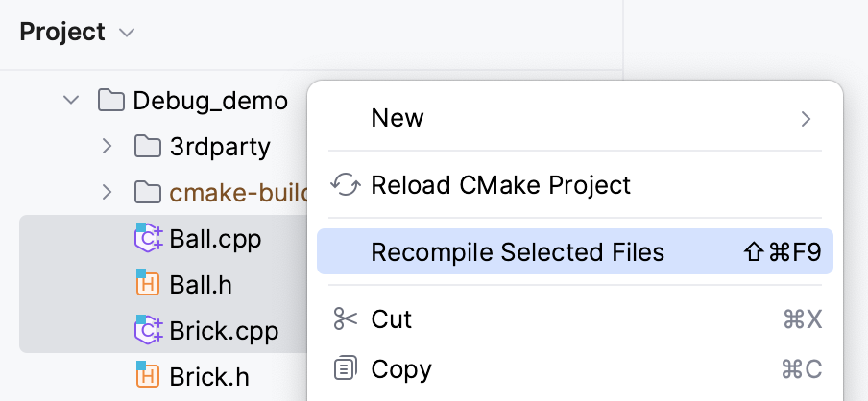Viewport: 868px width, 401px height.
Task: Select Reload CMake Project menu item
Action: point(500,185)
